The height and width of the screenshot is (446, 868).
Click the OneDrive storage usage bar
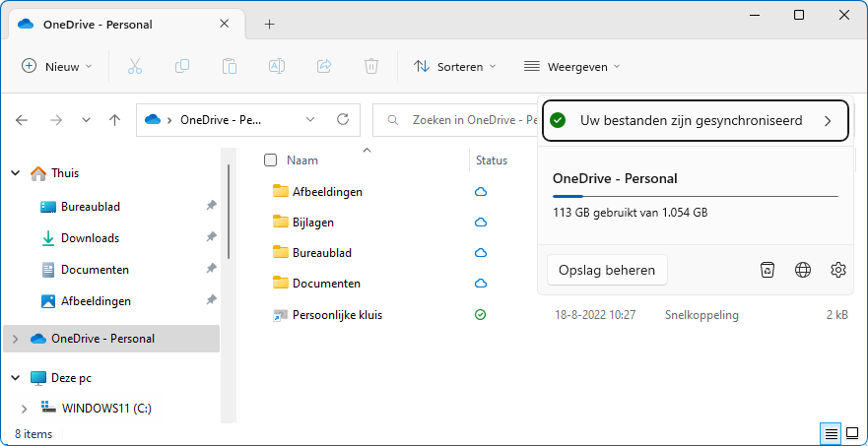(696, 196)
